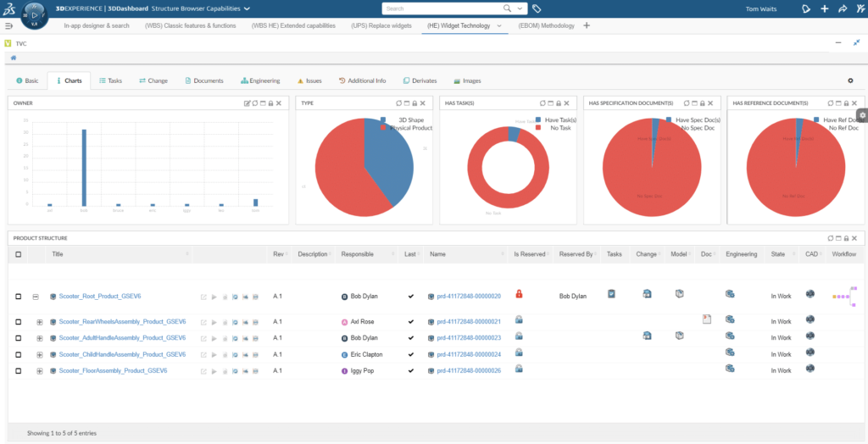Expand the Scooter_AdultHandleAssembly_Product_GSEV6 node

tap(39, 338)
